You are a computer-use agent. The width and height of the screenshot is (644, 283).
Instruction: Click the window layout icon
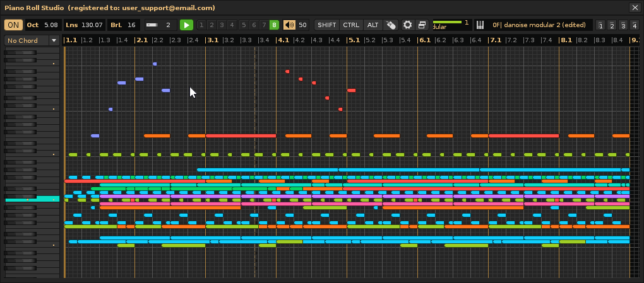click(x=422, y=25)
